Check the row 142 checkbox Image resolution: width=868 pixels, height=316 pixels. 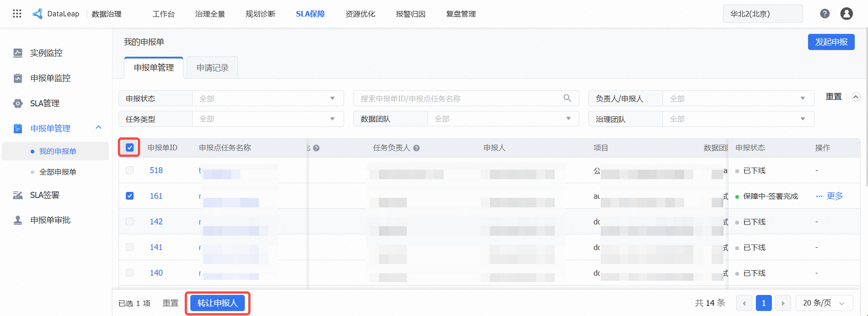[x=129, y=222]
